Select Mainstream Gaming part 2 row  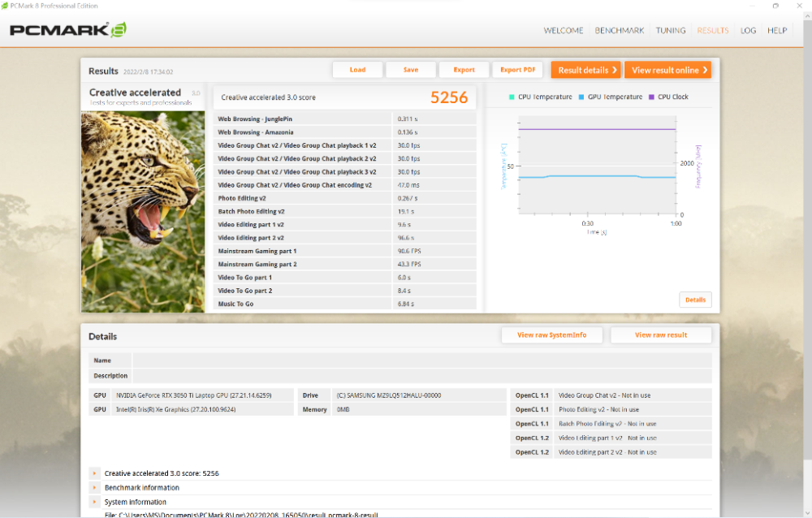point(345,264)
